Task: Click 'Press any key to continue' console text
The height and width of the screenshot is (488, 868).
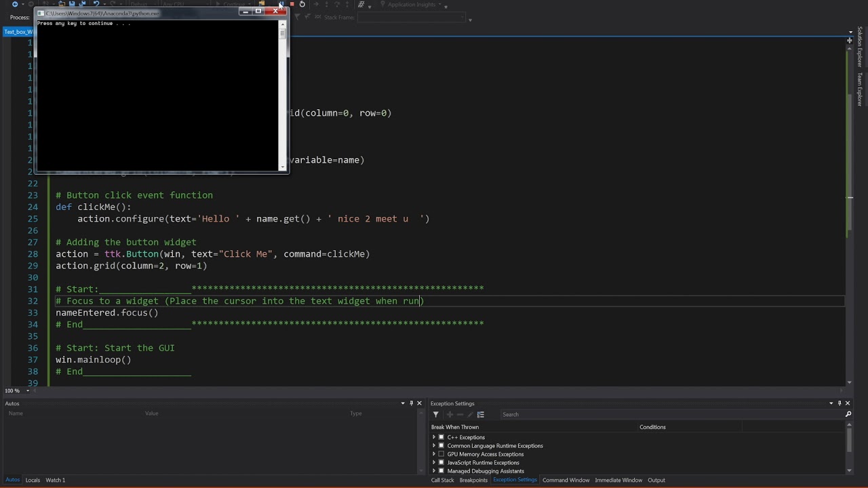Action: point(84,24)
